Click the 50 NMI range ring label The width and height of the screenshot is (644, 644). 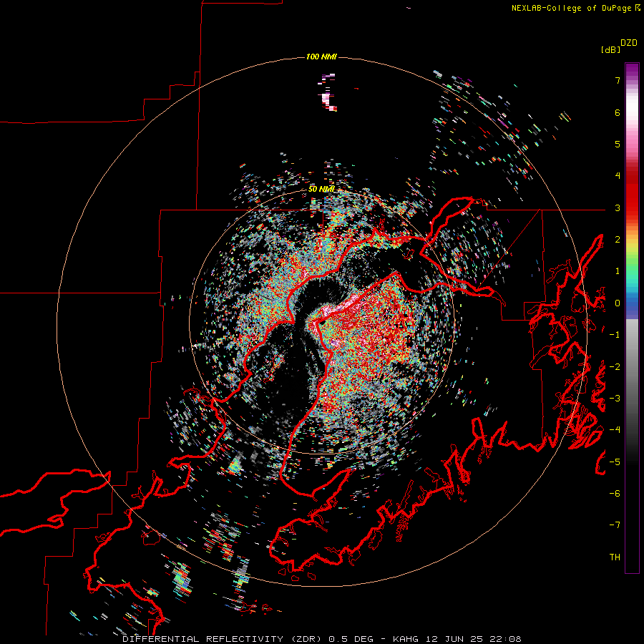pyautogui.click(x=321, y=189)
